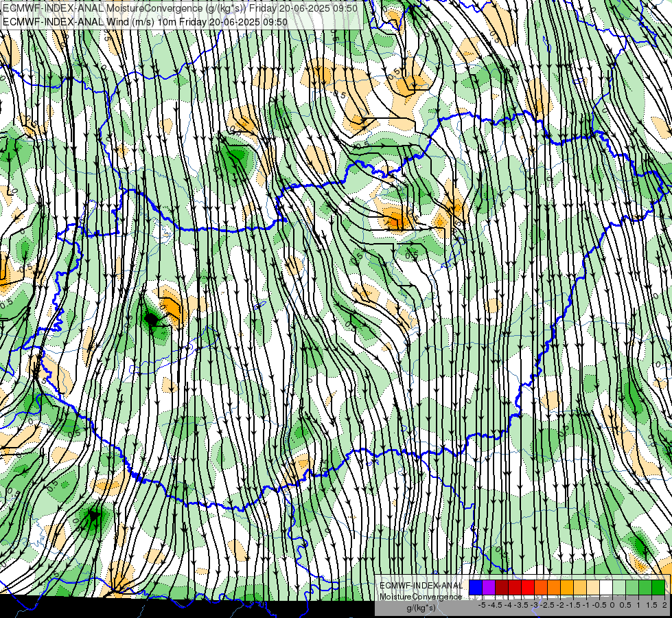Click the pale peach swatch between -1 and -0.5
Screen dimensions: 672x618
point(593,587)
